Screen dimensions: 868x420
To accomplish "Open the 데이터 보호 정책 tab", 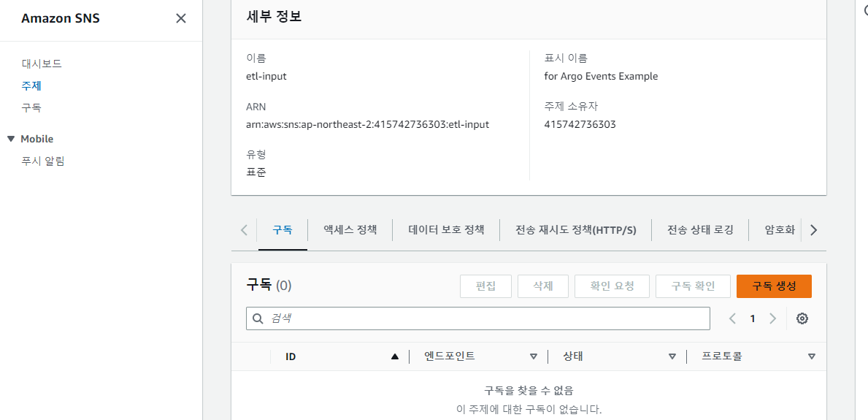I will click(446, 230).
